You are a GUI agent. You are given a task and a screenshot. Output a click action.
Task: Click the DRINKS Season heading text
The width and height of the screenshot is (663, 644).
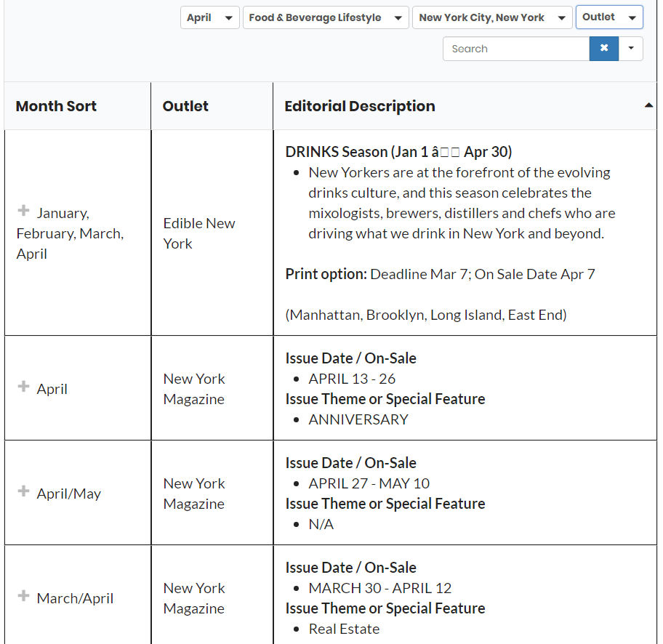(398, 152)
